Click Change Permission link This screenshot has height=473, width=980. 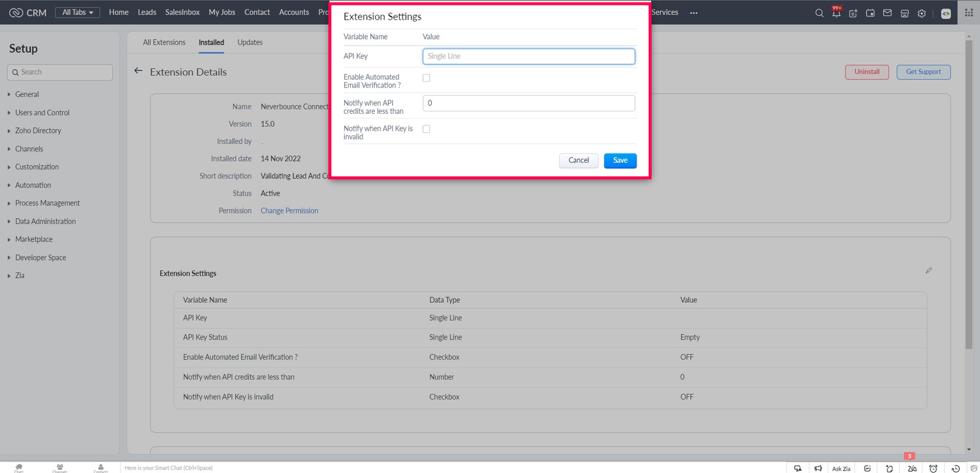289,210
